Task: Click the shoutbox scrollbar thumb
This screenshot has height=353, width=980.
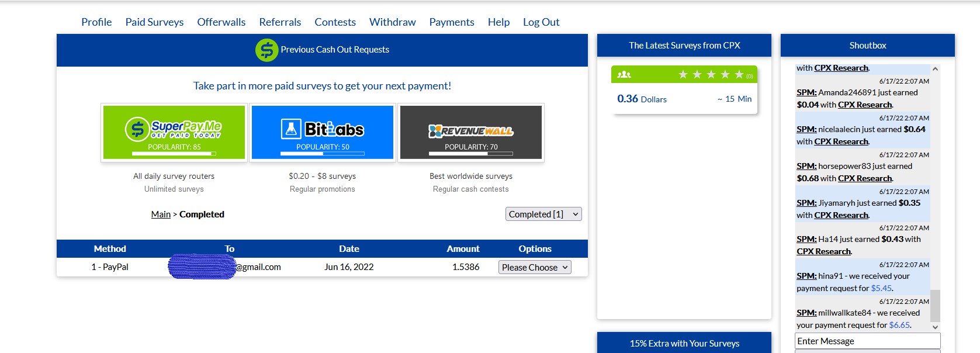Action: click(x=935, y=306)
